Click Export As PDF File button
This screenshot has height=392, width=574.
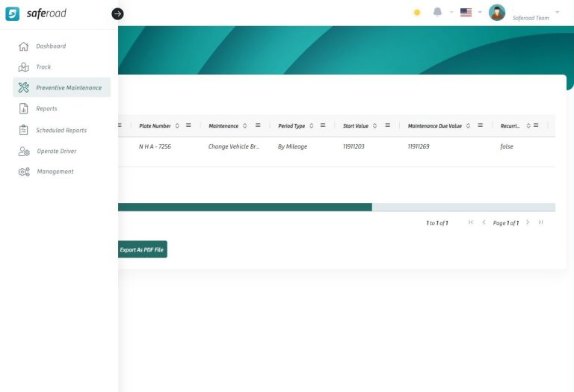pos(142,249)
